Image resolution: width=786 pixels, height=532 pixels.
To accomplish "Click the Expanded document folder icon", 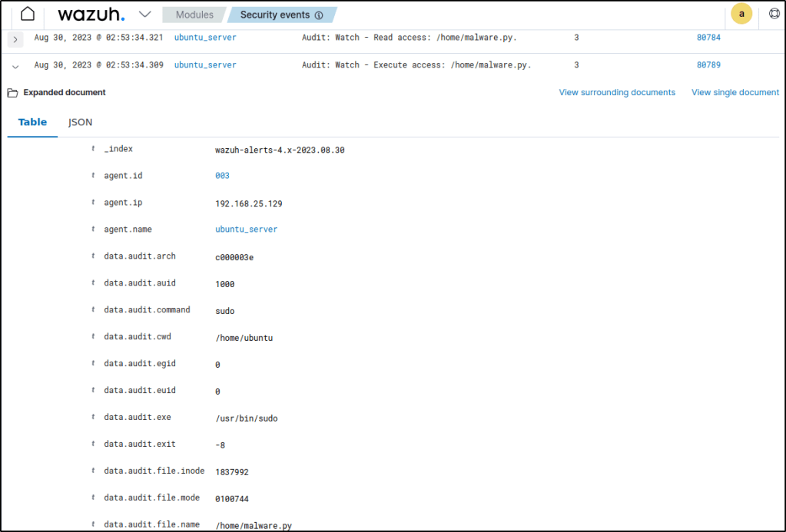I will click(12, 93).
